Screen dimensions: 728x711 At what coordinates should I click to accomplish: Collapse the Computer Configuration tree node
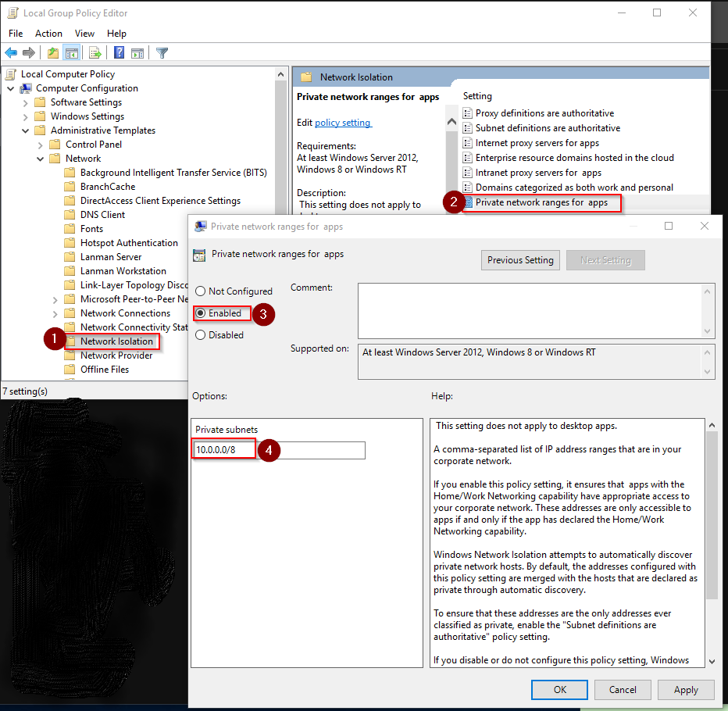(x=11, y=88)
